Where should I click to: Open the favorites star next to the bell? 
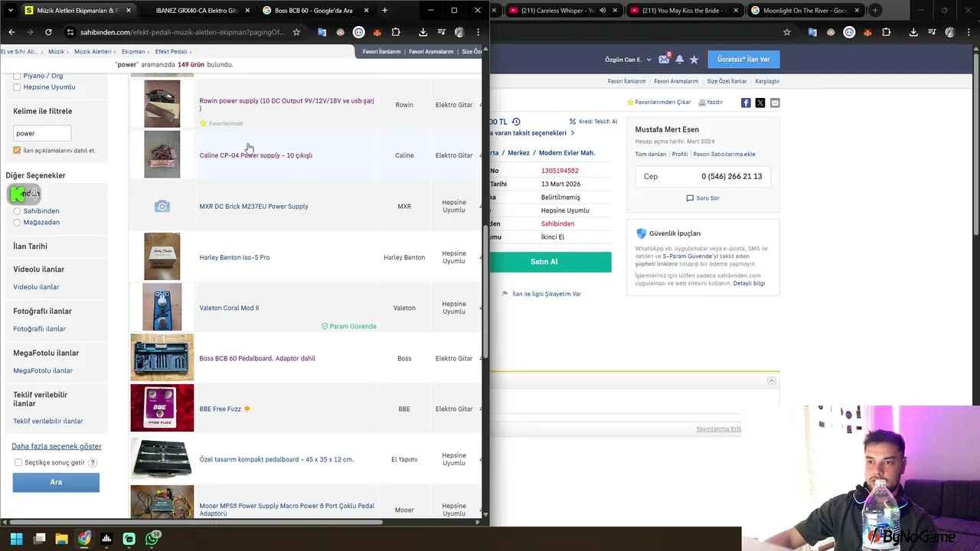tap(694, 59)
